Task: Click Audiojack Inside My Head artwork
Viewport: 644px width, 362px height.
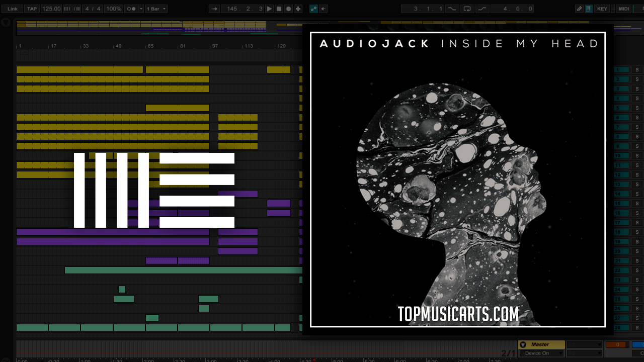Action: pos(458,179)
